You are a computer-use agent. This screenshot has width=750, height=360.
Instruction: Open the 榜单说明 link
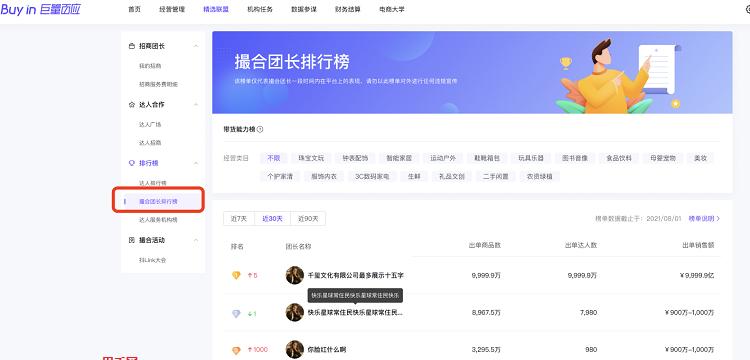(x=704, y=218)
